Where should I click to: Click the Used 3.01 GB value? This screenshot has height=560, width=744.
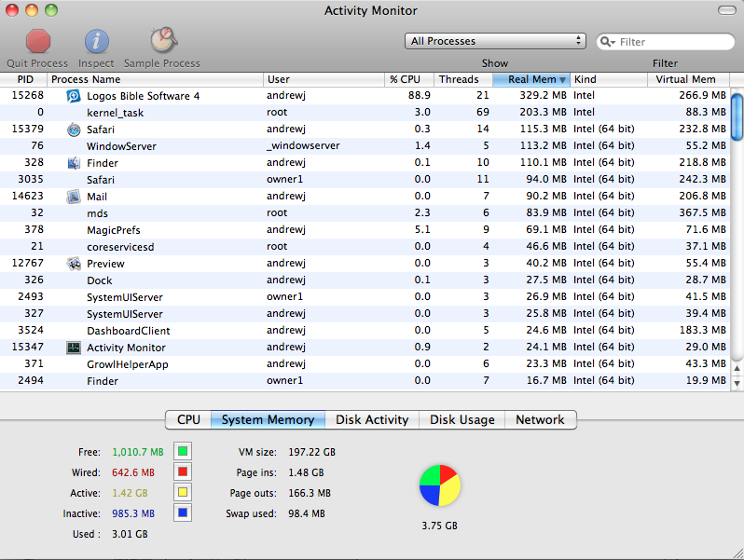point(130,535)
